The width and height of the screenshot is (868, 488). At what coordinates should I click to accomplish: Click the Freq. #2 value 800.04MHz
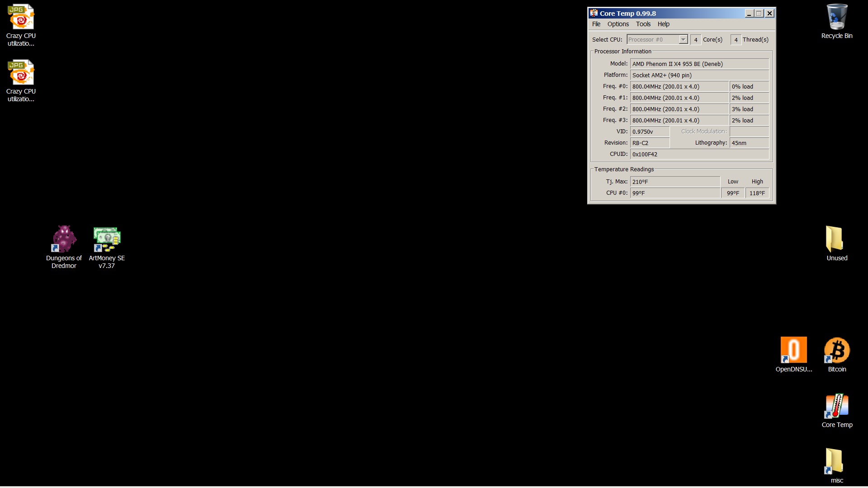[679, 109]
